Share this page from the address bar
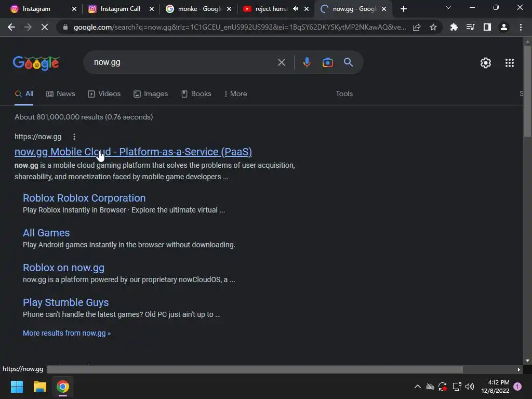 pyautogui.click(x=417, y=27)
